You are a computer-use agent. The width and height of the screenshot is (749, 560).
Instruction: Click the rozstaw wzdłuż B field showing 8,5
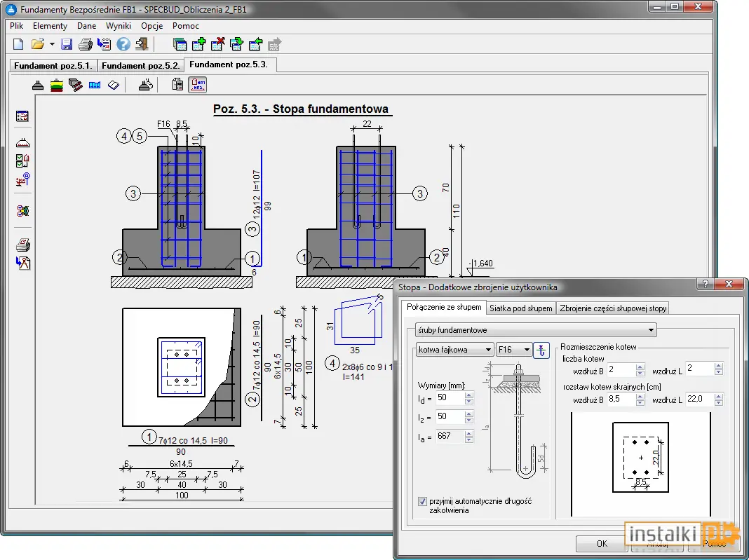pos(621,399)
